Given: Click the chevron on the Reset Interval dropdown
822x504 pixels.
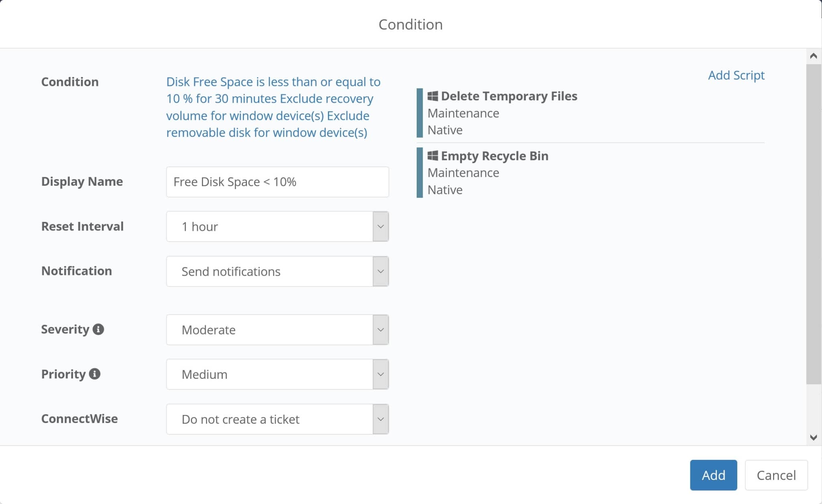Looking at the screenshot, I should [380, 226].
